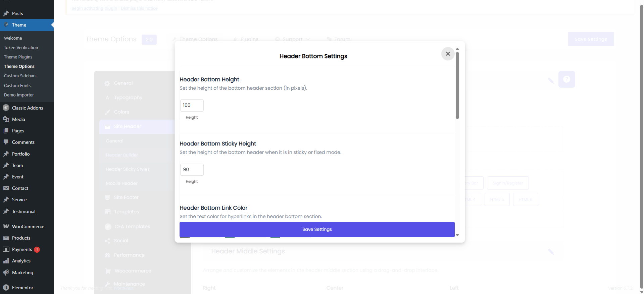The height and width of the screenshot is (294, 644).
Task: Click Begin activating plugin link
Action: pos(94,8)
